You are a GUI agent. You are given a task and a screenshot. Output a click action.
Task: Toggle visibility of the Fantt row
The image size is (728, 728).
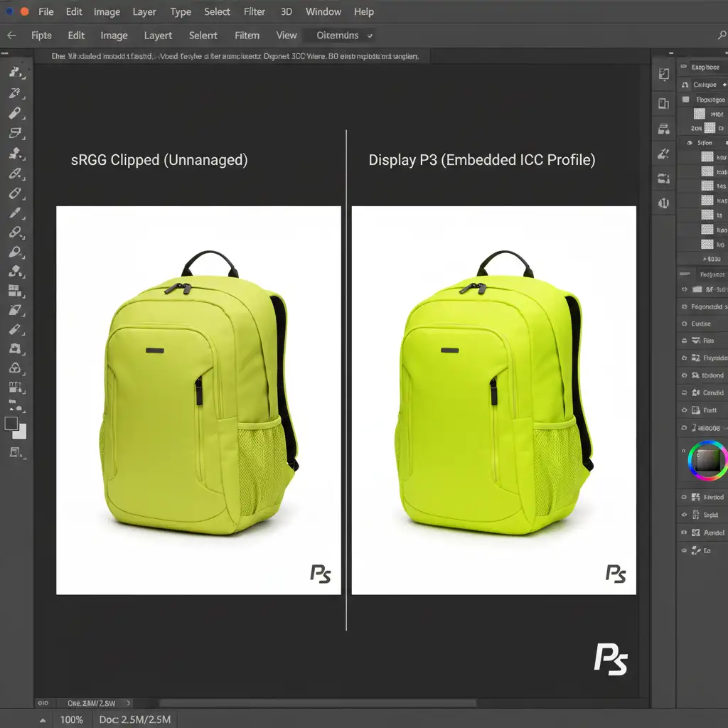coord(685,410)
